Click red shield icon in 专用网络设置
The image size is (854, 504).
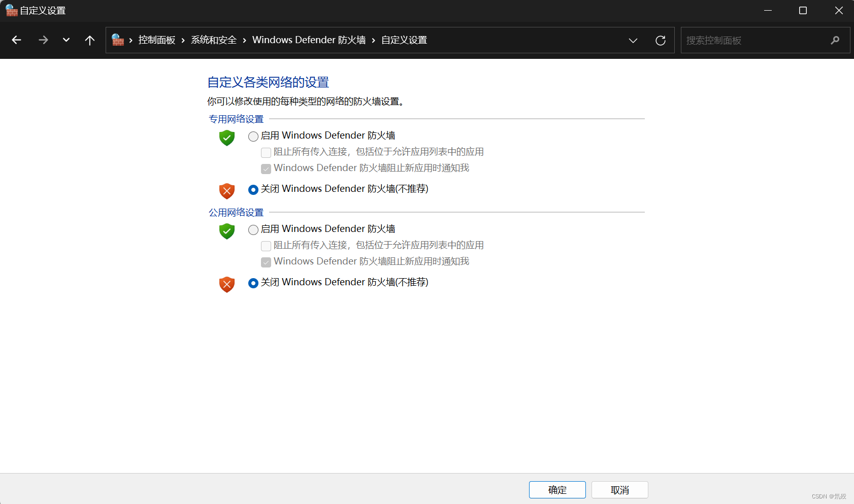point(227,191)
